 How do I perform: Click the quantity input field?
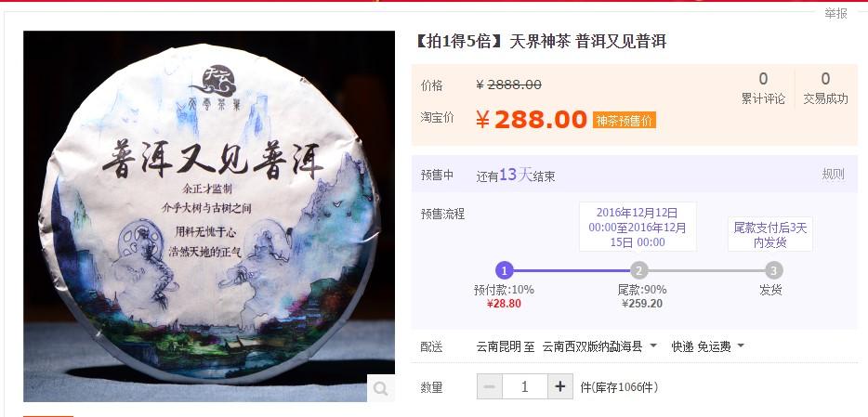coord(525,386)
